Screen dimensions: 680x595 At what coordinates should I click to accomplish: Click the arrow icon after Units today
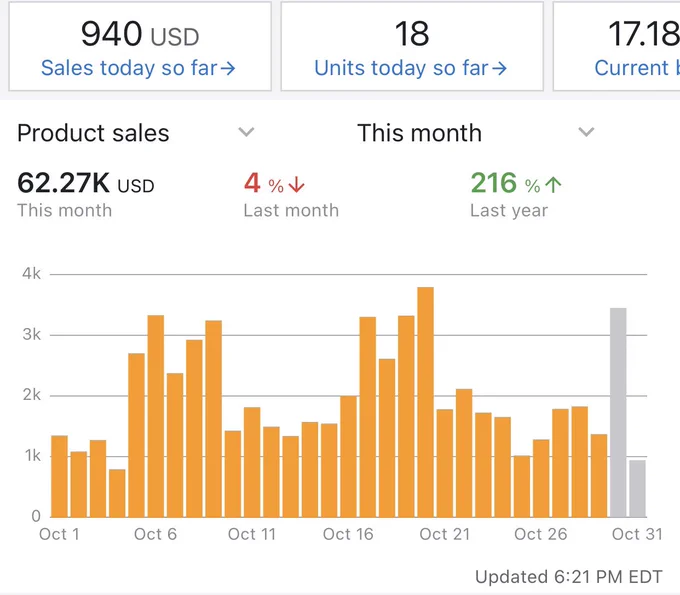(x=499, y=69)
